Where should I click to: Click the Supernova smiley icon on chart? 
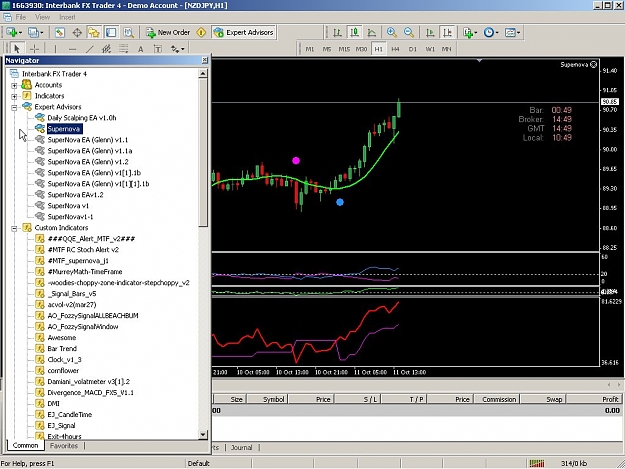594,64
